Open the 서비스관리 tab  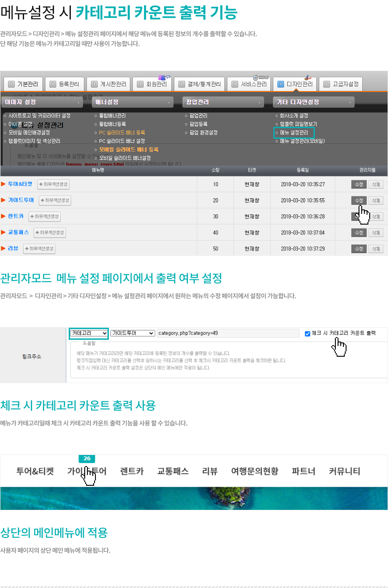pos(250,84)
